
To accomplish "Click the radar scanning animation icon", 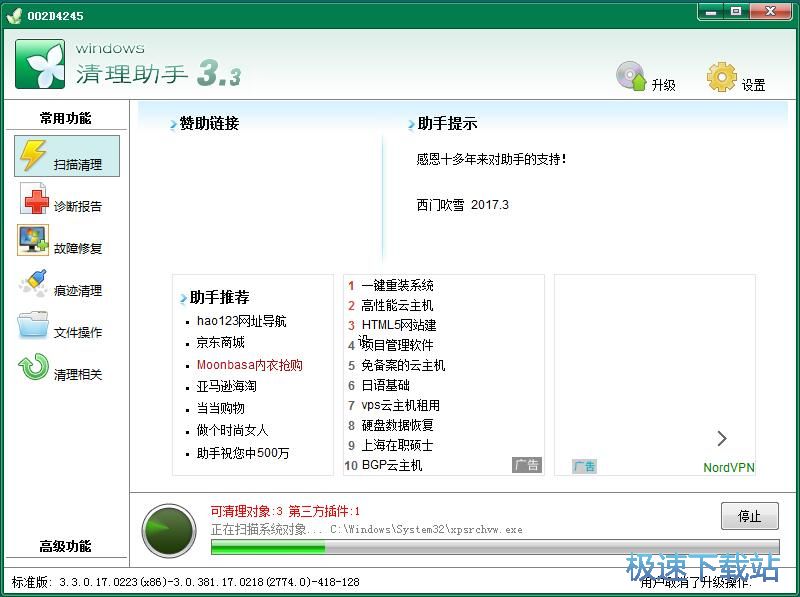I will [x=169, y=531].
